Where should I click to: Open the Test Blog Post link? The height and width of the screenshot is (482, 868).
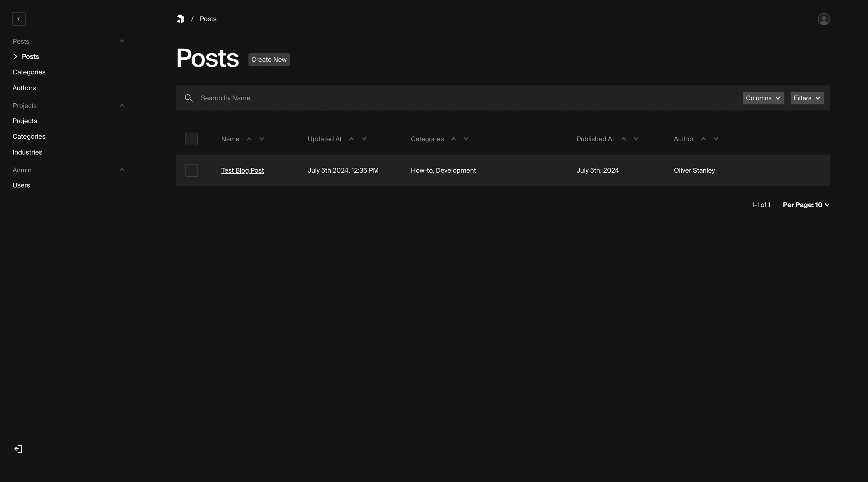coord(242,170)
